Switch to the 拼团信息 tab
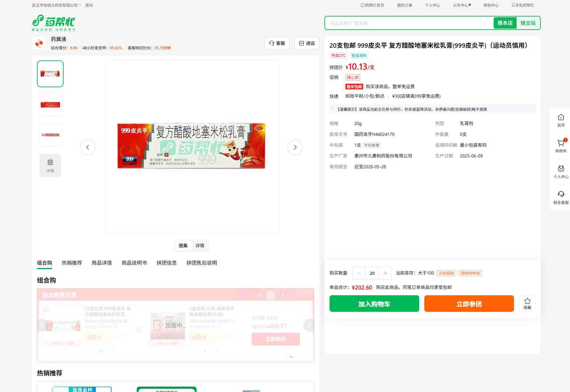Viewport: 570px width, 392px height. coord(166,263)
